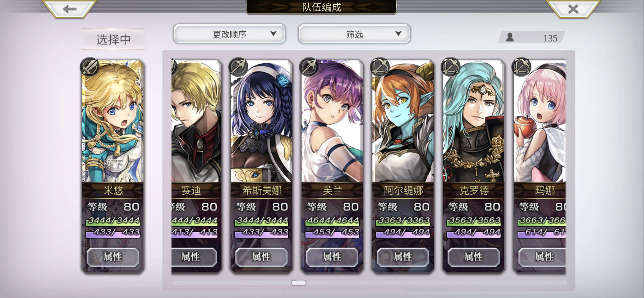Open 属性 for 芙兰
The height and width of the screenshot is (298, 644).
point(332,257)
